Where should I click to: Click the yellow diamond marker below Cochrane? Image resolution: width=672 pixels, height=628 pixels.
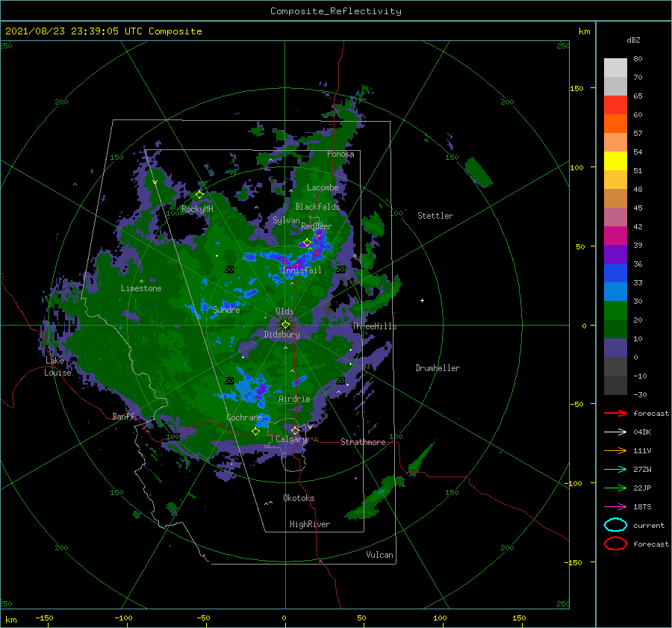[x=256, y=431]
